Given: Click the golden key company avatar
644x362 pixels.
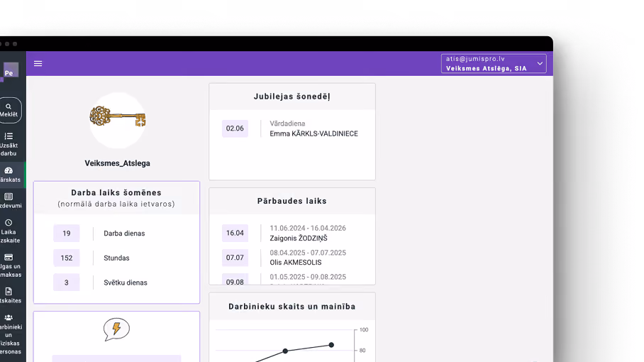Looking at the screenshot, I should 118,120.
